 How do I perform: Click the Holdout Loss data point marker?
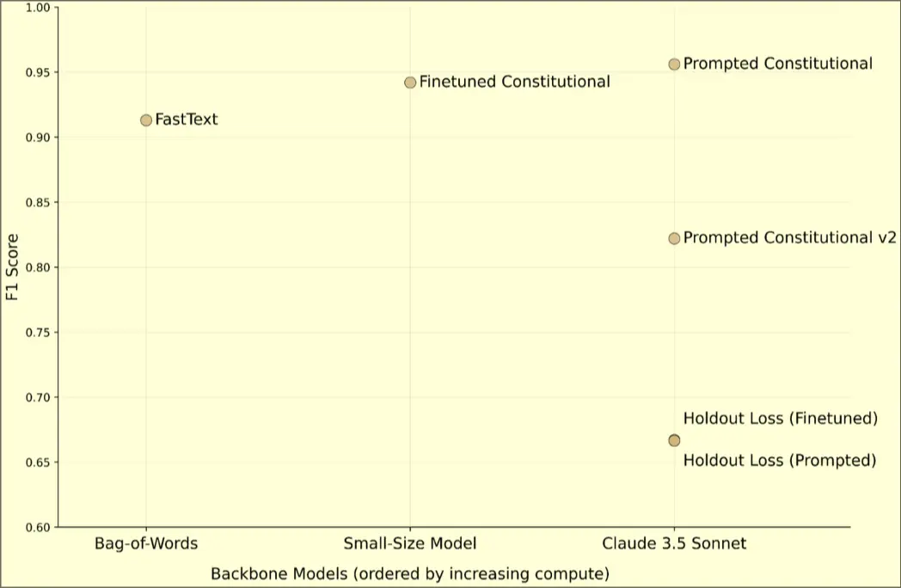coord(674,440)
